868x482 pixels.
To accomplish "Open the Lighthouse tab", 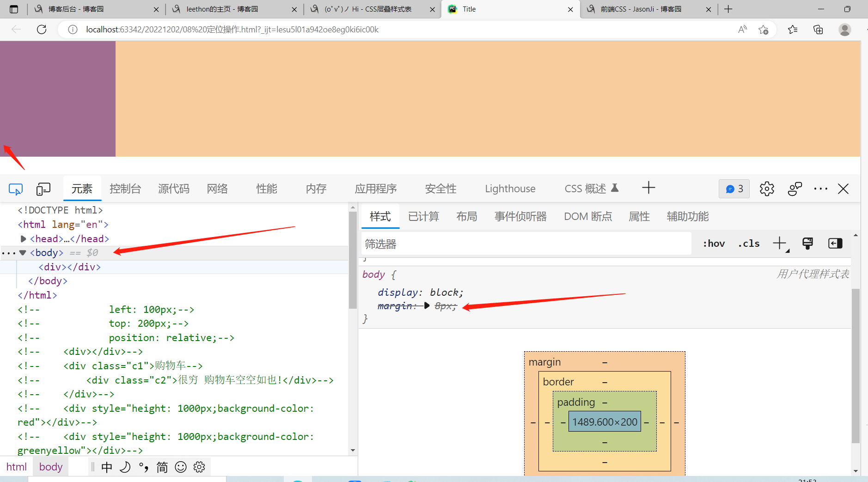I will click(510, 189).
